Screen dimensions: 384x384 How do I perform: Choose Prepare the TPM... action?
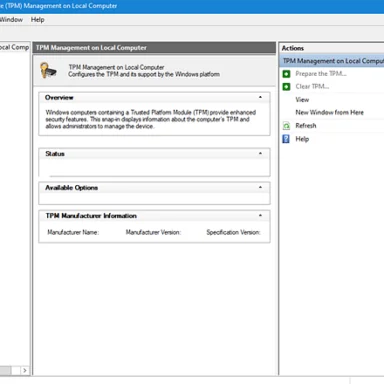coord(321,74)
